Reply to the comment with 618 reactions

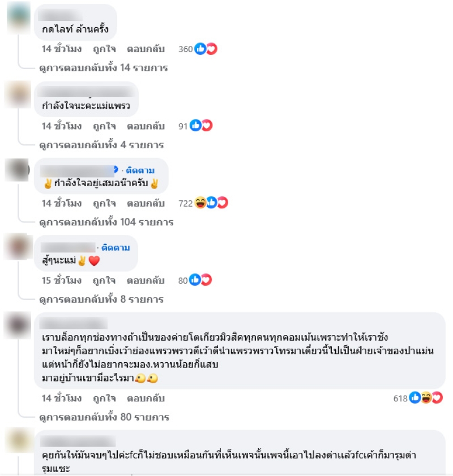click(146, 398)
